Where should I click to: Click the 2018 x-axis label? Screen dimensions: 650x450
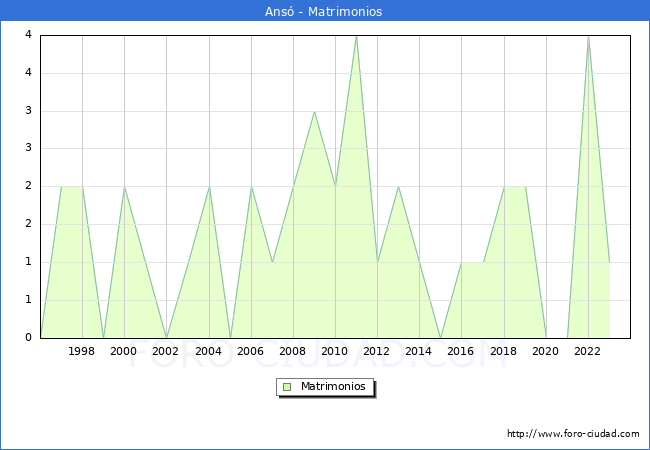pos(503,351)
